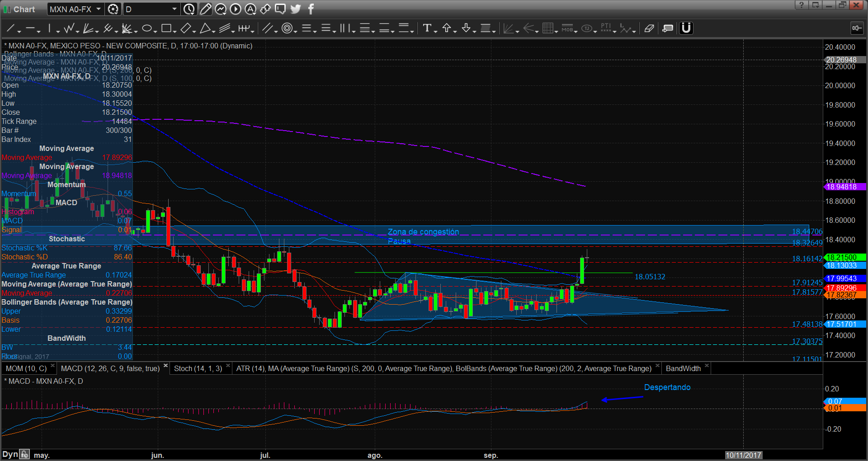Select the horizontal line tool

[x=30, y=28]
